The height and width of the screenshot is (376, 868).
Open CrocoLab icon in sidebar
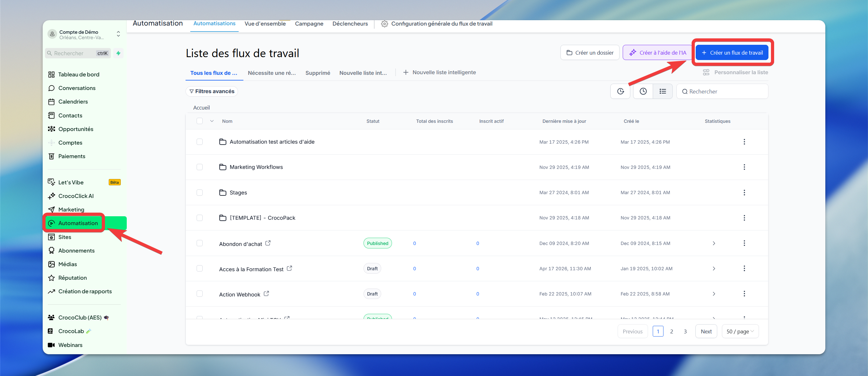pos(50,331)
